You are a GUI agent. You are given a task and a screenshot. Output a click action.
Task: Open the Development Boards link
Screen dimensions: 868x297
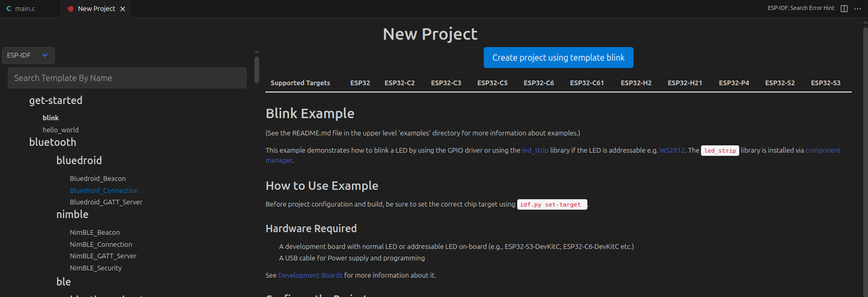(310, 275)
